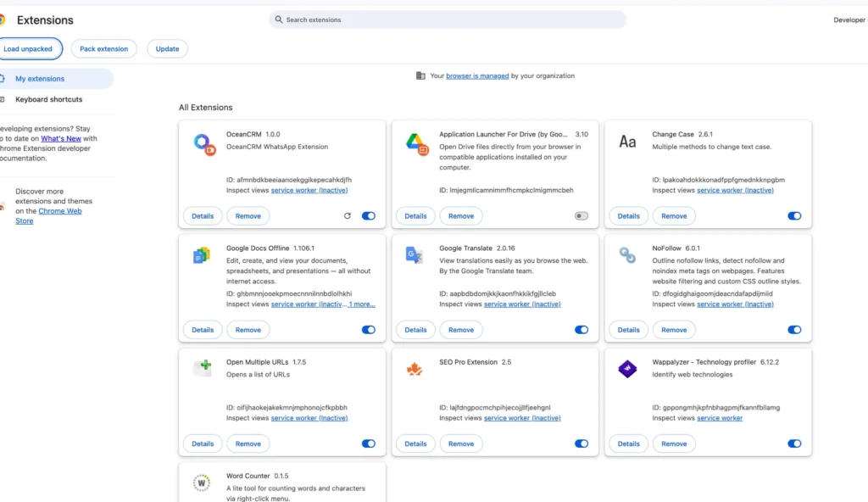Turn off the Wappalyzer extension toggle
The height and width of the screenshot is (502, 868).
pyautogui.click(x=794, y=443)
